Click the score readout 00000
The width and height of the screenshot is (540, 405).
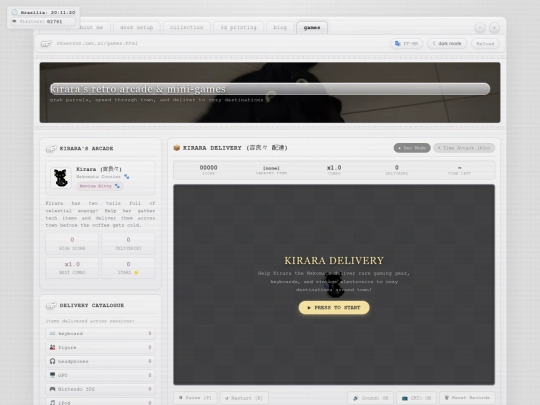208,167
